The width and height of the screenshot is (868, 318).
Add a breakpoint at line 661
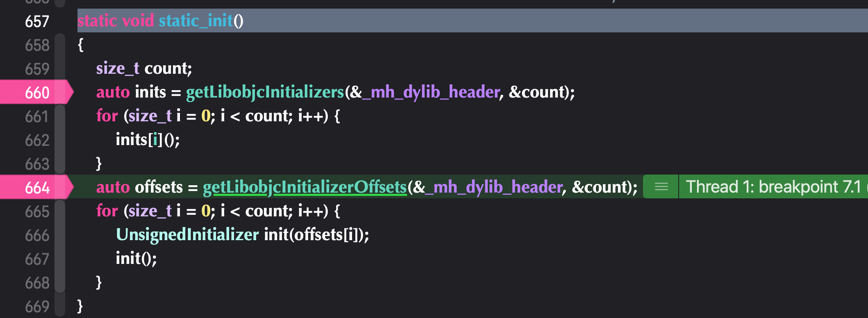coord(37,116)
